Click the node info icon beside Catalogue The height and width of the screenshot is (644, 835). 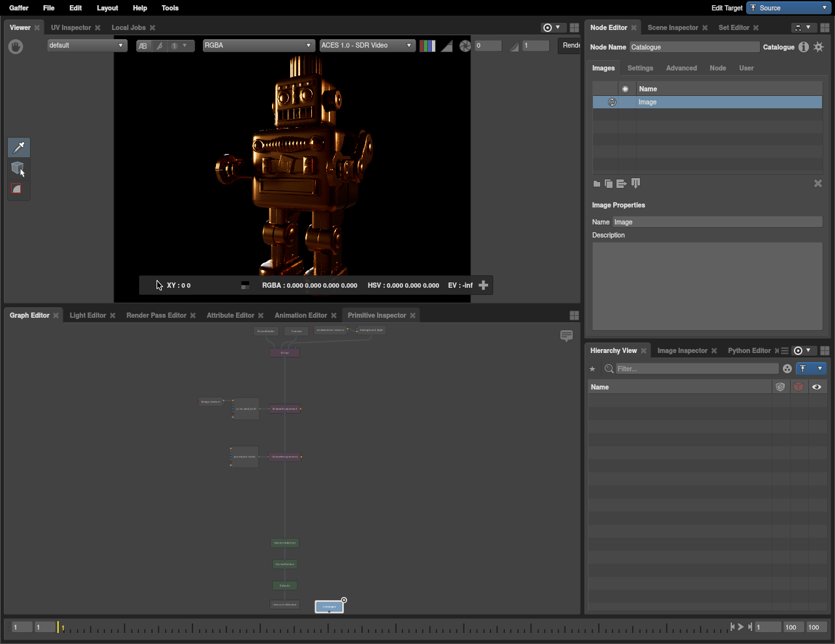click(x=804, y=47)
